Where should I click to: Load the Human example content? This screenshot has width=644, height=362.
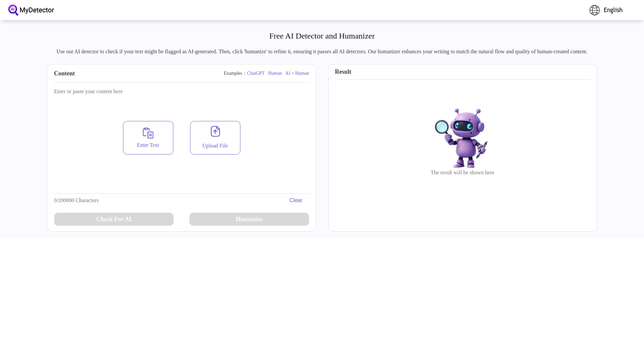pyautogui.click(x=275, y=73)
